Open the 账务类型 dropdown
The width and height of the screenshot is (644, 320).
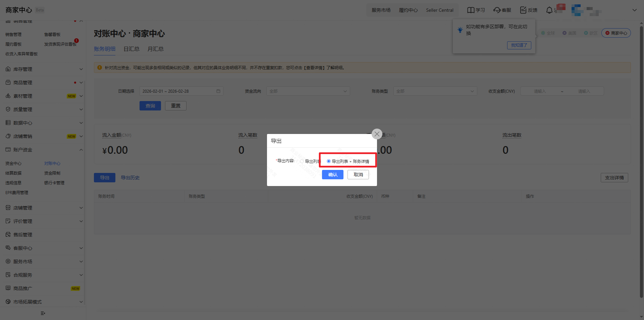[x=435, y=91]
